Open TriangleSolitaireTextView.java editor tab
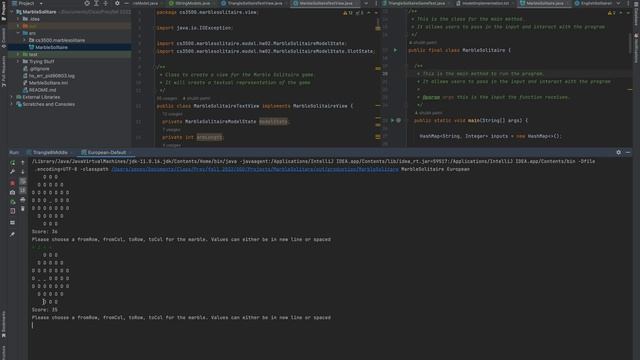The image size is (640, 360). point(255,3)
